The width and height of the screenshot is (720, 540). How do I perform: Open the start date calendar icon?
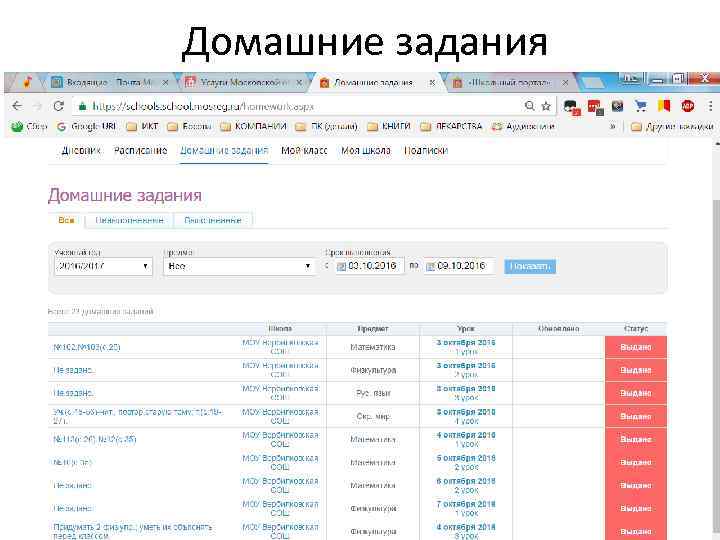coord(341,266)
